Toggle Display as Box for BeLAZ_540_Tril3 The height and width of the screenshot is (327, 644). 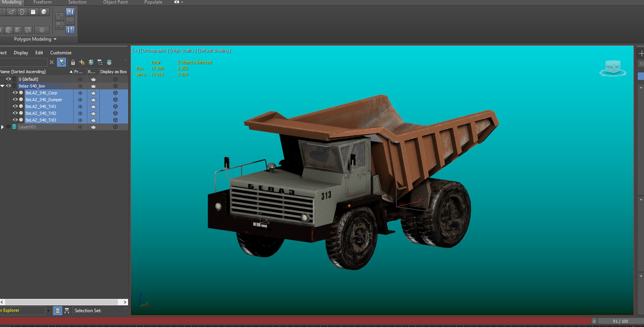(115, 120)
